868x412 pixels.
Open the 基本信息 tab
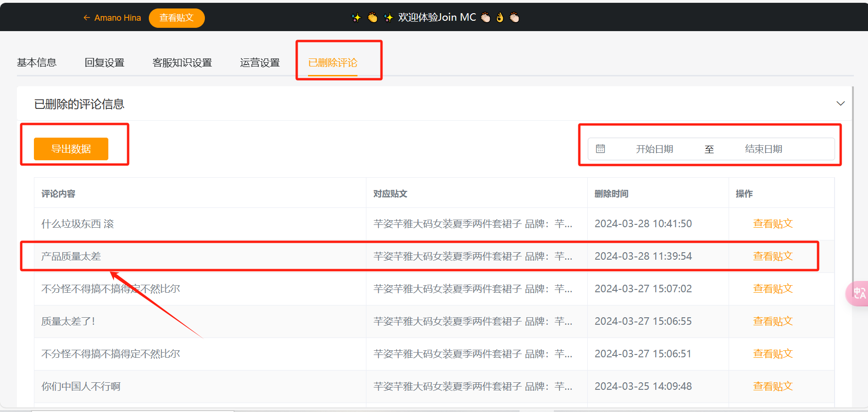(x=37, y=63)
